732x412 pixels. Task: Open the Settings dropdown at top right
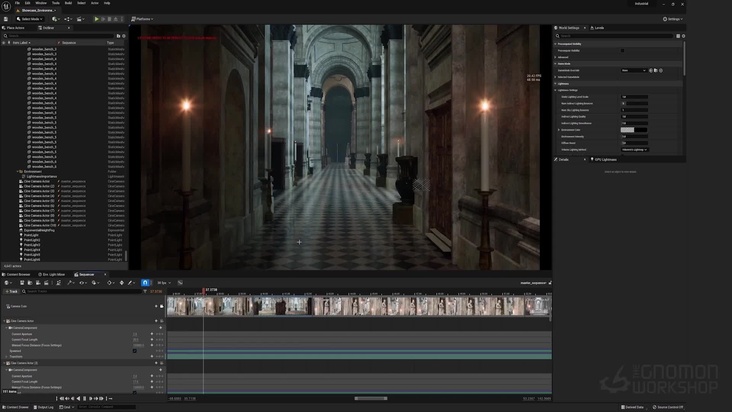coord(673,19)
